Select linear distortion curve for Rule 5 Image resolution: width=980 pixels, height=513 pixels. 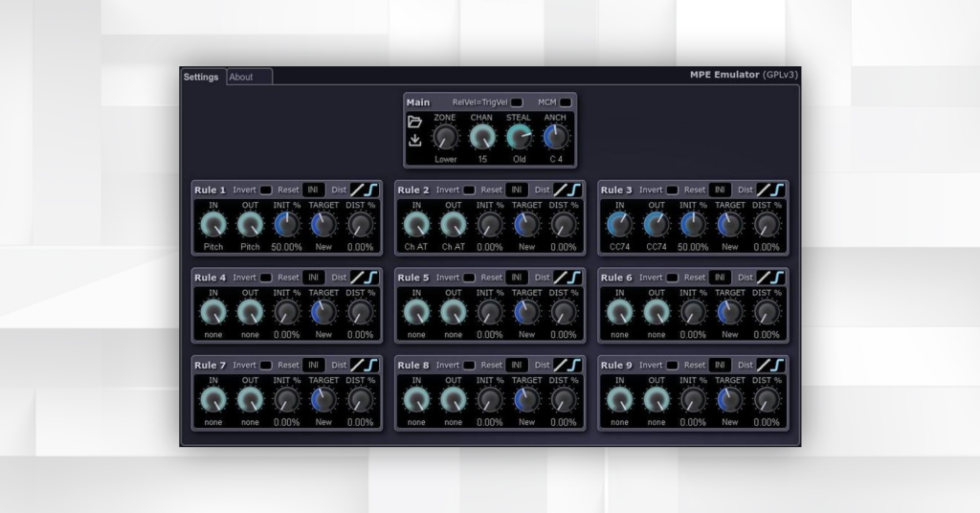click(561, 278)
